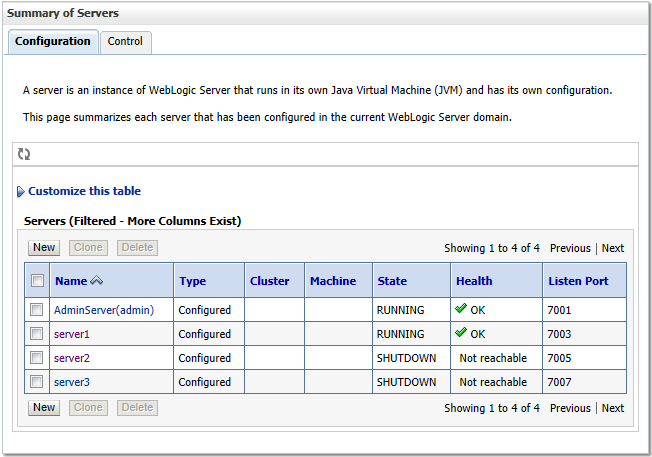Switch to the Control tab

(125, 42)
